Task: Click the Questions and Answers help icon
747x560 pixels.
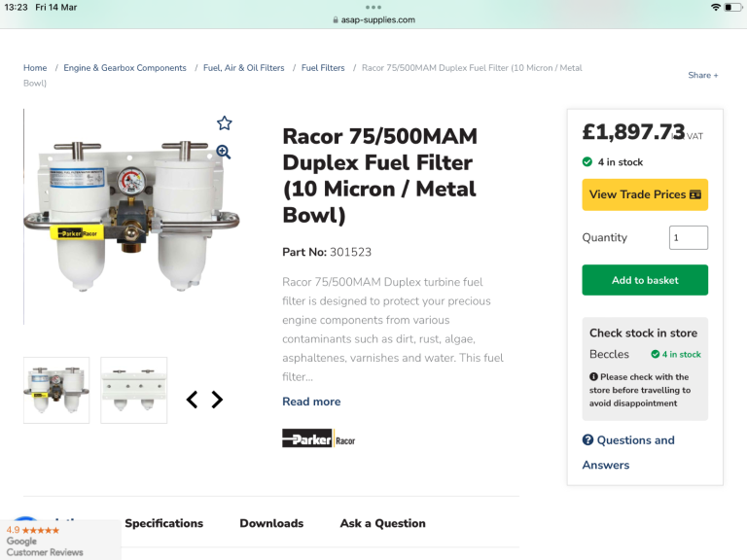Action: click(x=587, y=440)
